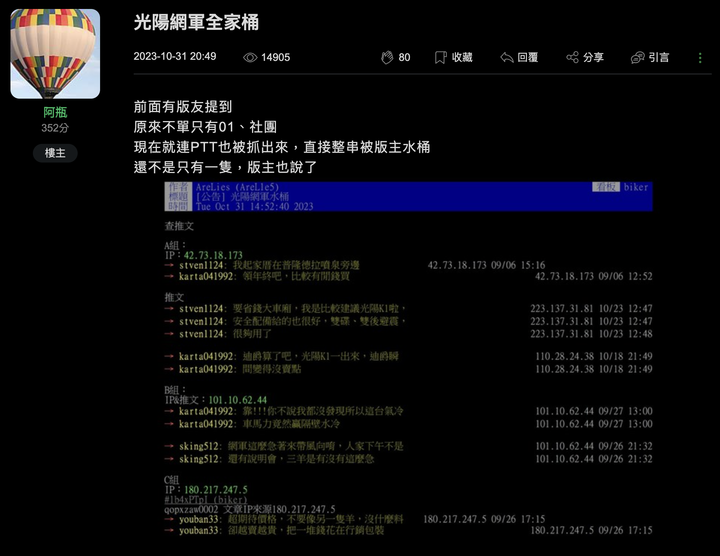720x556 pixels.
Task: Click the share 分享 icon
Action: (x=572, y=57)
